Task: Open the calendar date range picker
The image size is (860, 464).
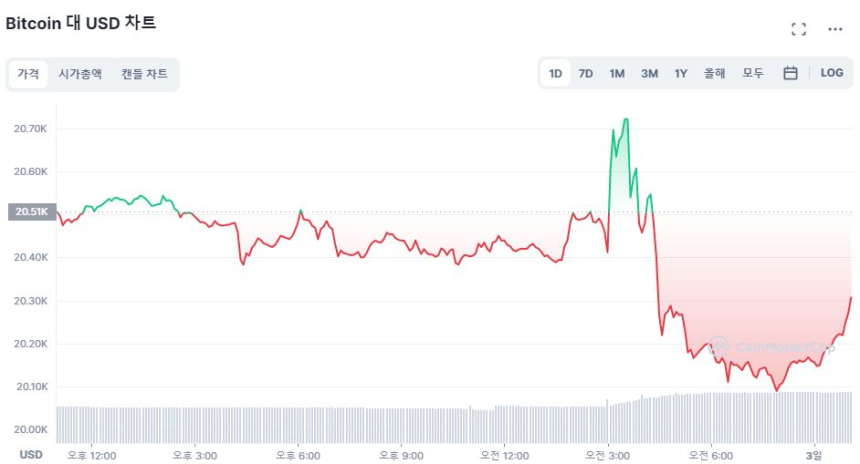Action: pos(790,73)
